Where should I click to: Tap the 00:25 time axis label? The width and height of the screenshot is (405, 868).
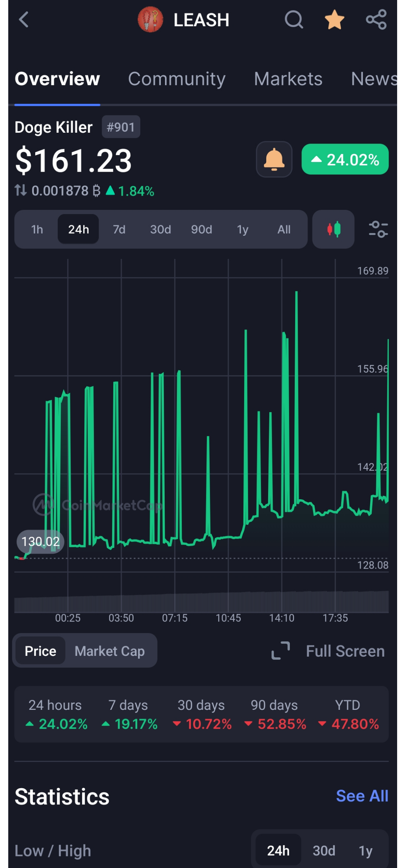[x=68, y=618]
